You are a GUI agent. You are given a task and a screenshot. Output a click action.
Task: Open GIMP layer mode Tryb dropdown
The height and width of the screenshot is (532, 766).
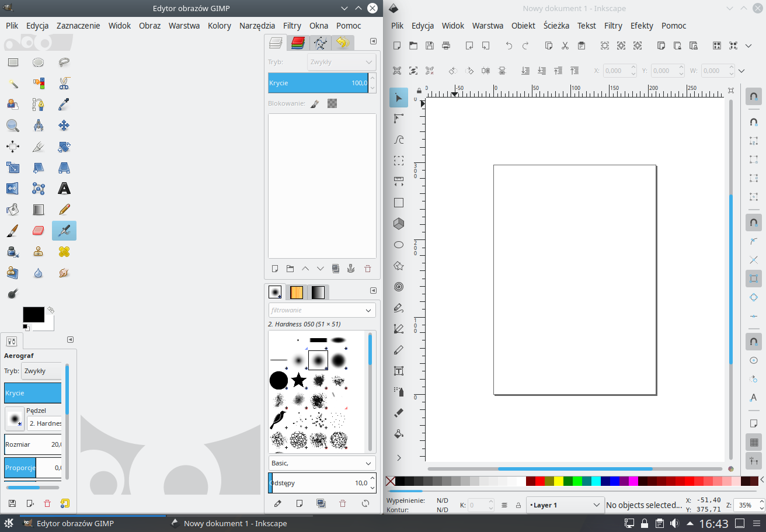(x=342, y=62)
